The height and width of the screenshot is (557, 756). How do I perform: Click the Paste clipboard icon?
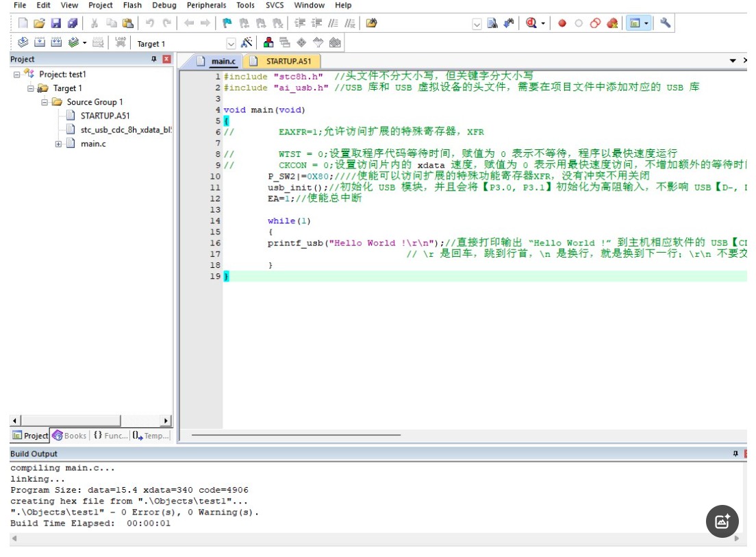pos(128,23)
